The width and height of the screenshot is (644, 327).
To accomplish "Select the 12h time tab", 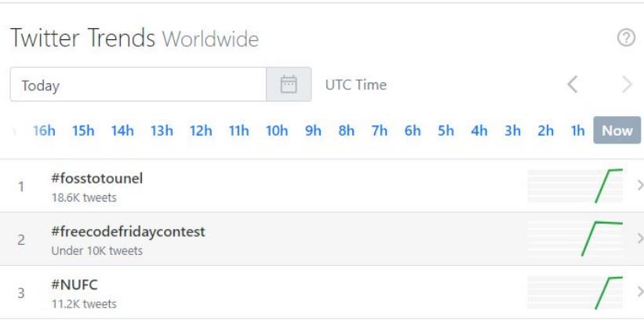I will point(201,131).
